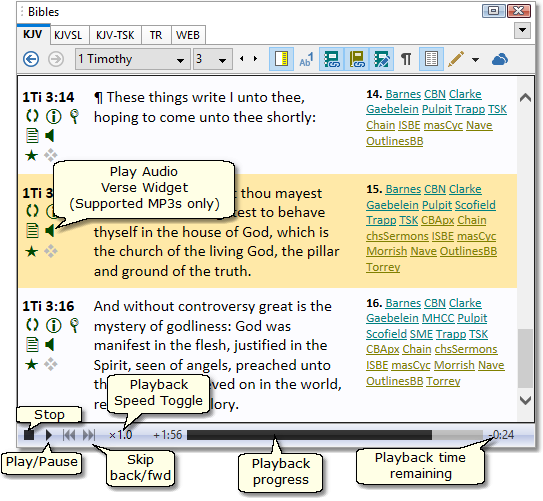Click the info icon beside 1Ti 3:16
Screen dimensions: 543x501
click(x=53, y=325)
